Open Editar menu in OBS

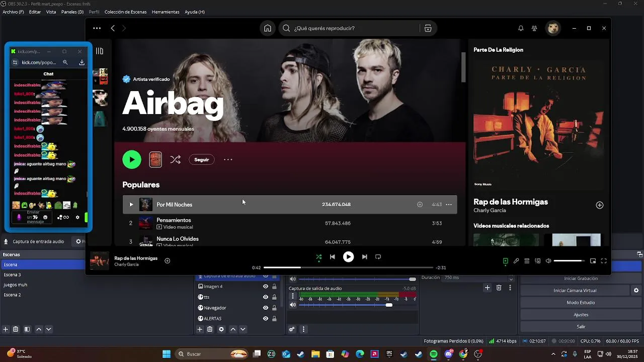(x=35, y=12)
